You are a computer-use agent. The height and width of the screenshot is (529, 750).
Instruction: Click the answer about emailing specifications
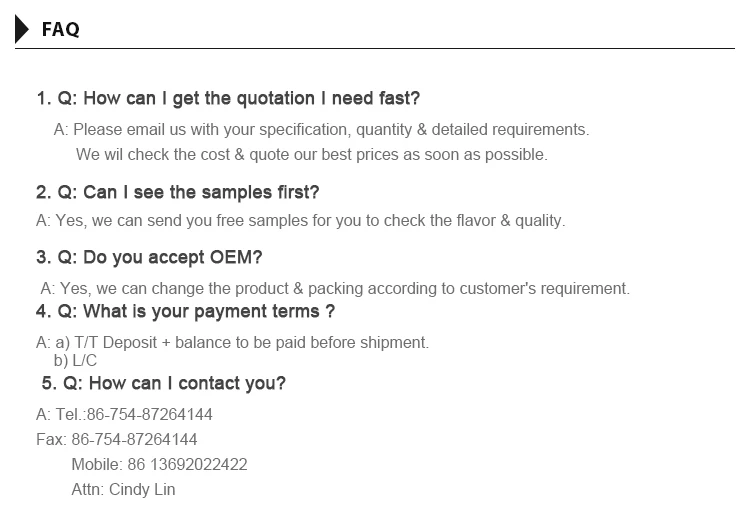[321, 130]
